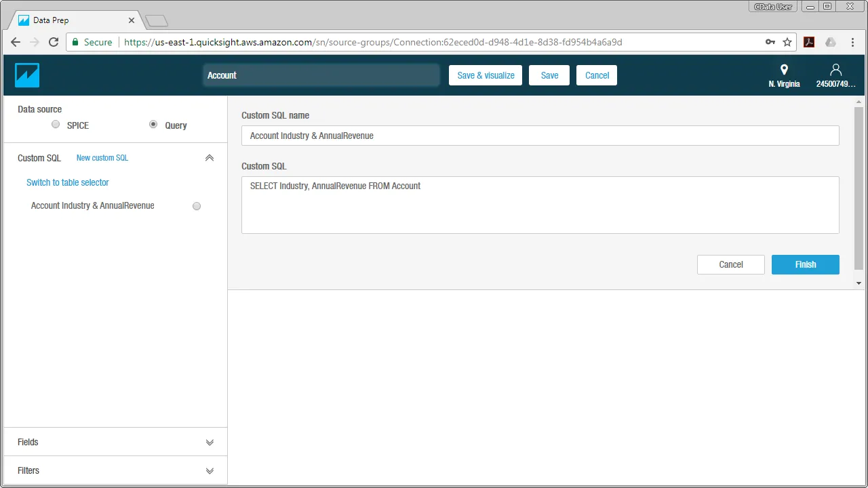Click the bookmark star in the address bar
The image size is (868, 488).
pos(787,41)
